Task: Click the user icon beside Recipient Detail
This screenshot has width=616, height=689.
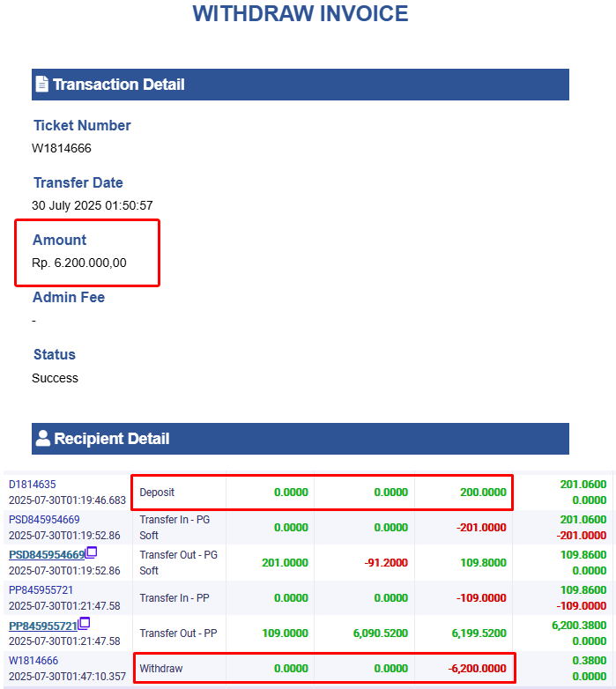Action: coord(42,438)
